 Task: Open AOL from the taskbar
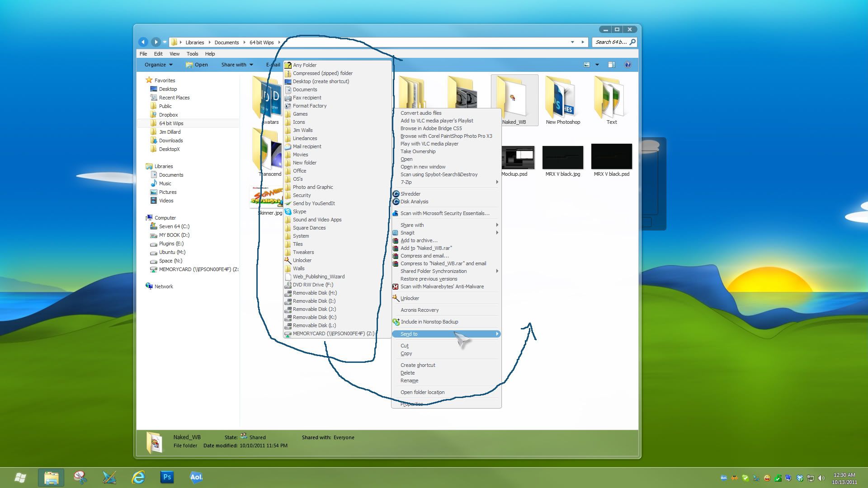(196, 477)
